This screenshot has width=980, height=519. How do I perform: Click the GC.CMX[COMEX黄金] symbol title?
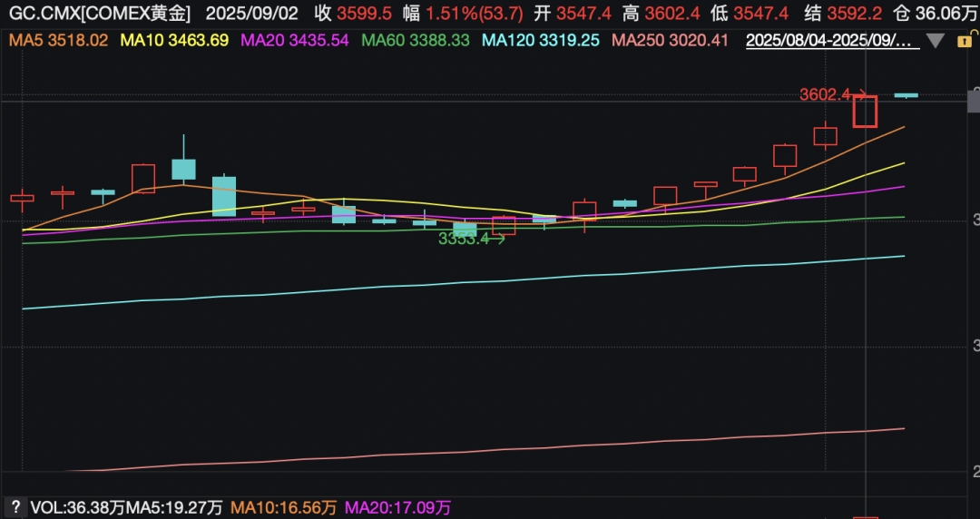click(x=99, y=14)
